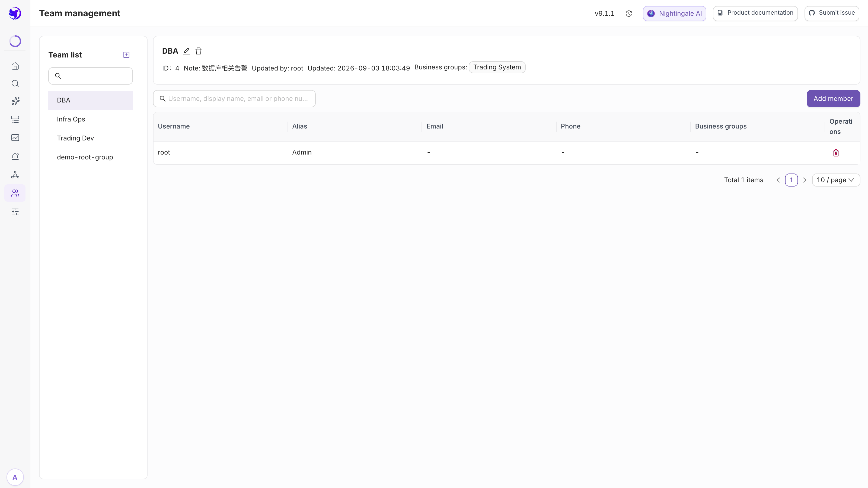Go to previous page arrow

778,180
